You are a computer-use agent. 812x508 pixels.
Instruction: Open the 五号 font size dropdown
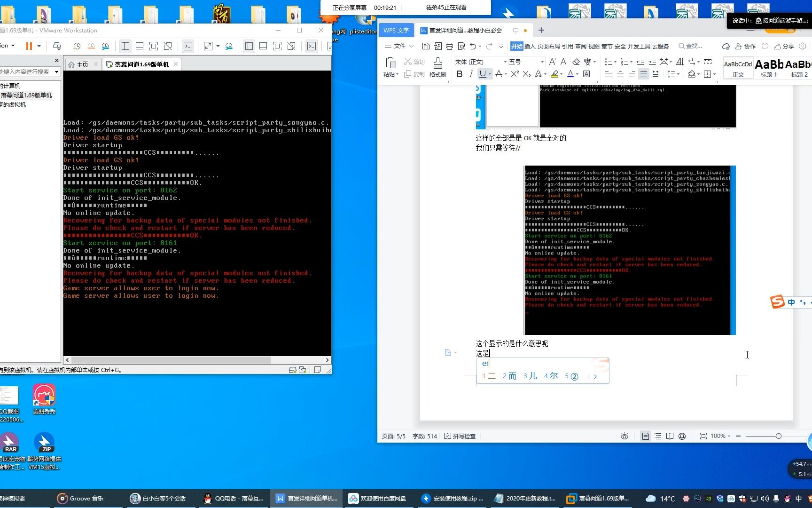click(x=542, y=62)
